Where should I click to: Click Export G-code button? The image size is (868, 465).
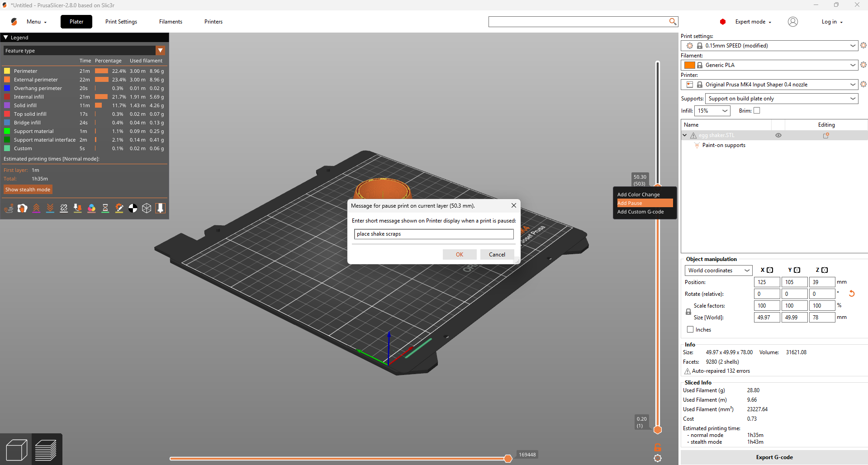tap(774, 457)
